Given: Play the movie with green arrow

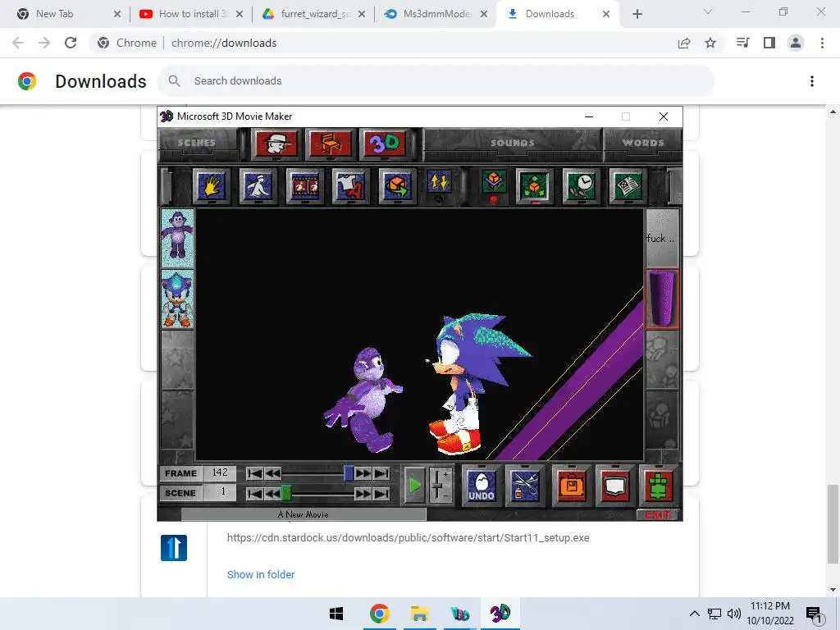Looking at the screenshot, I should [414, 486].
